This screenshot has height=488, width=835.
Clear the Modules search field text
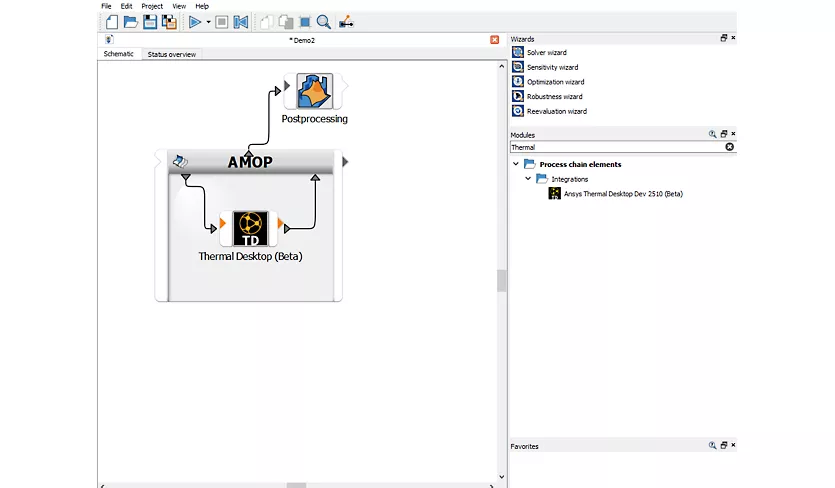pos(729,147)
